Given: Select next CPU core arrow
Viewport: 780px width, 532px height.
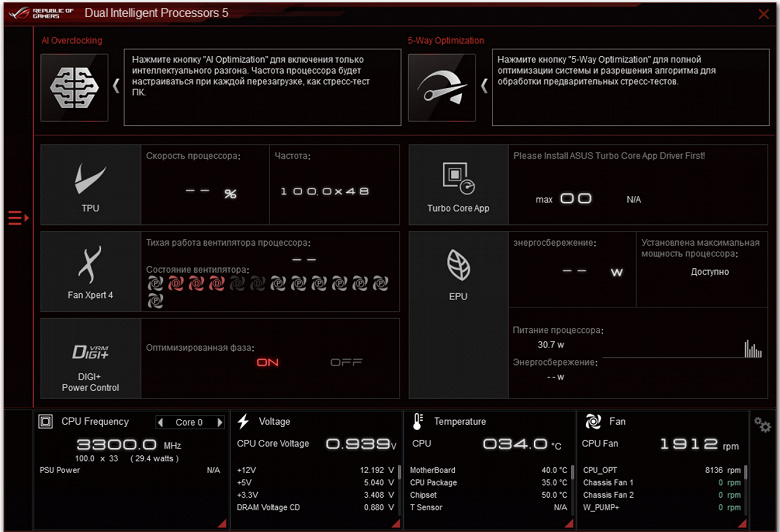Looking at the screenshot, I should point(219,423).
